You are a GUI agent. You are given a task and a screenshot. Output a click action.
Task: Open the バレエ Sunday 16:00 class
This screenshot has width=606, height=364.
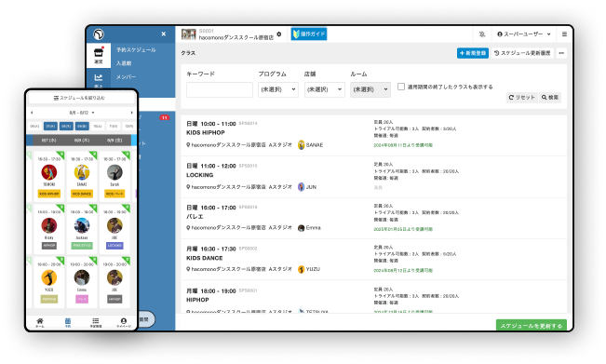tap(373, 219)
